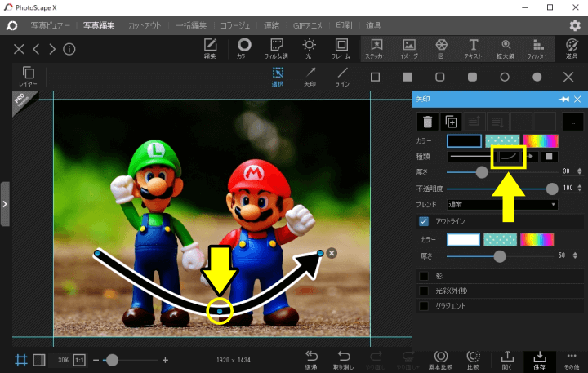
Task: Open the 拡大鏡 (Magnifier) tool
Action: tap(506, 49)
